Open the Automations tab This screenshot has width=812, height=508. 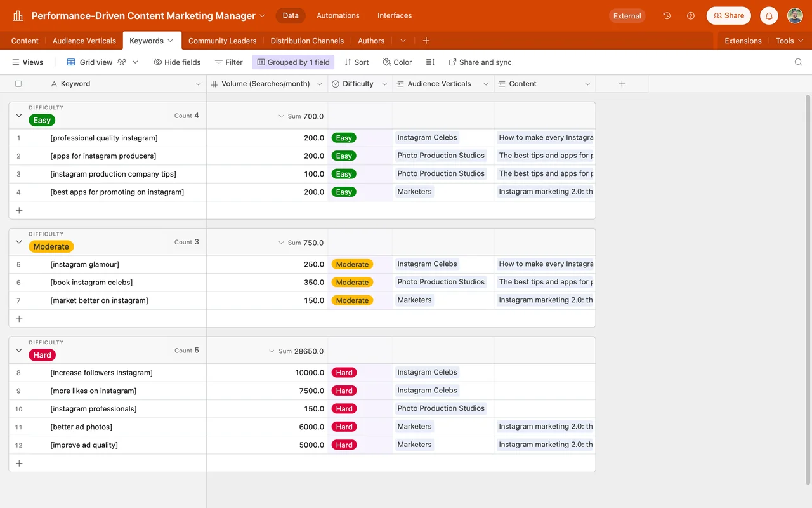[338, 15]
